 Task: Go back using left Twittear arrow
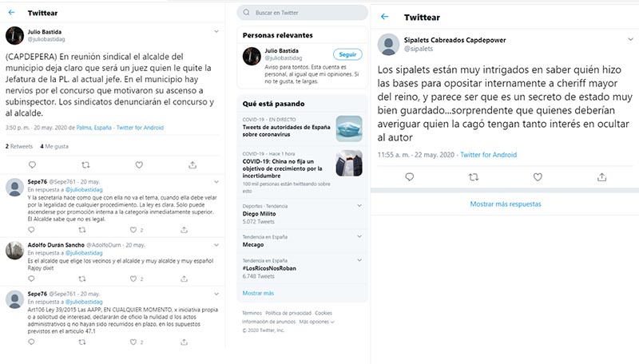11,13
